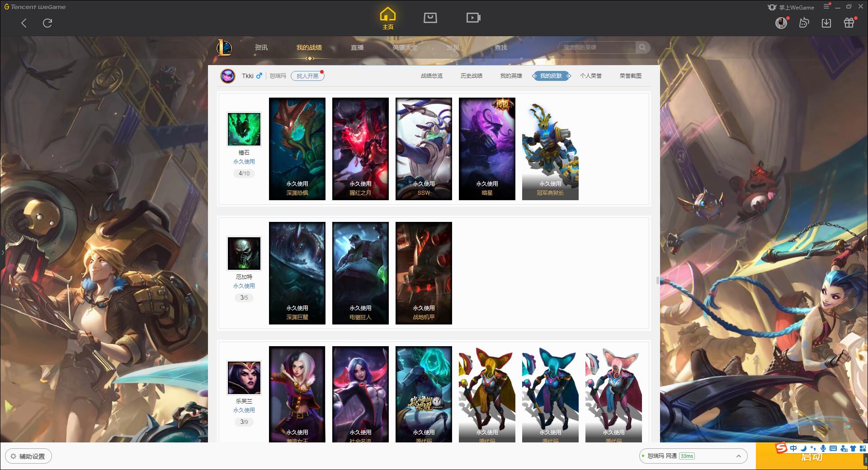Click the 3/5 skin count badge
Screen dimensions: 868x470
[244, 298]
